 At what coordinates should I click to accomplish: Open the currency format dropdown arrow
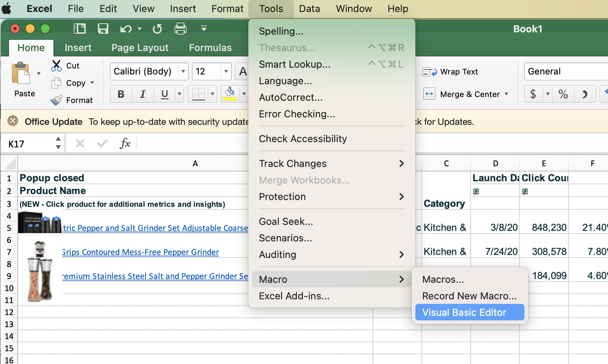click(547, 94)
